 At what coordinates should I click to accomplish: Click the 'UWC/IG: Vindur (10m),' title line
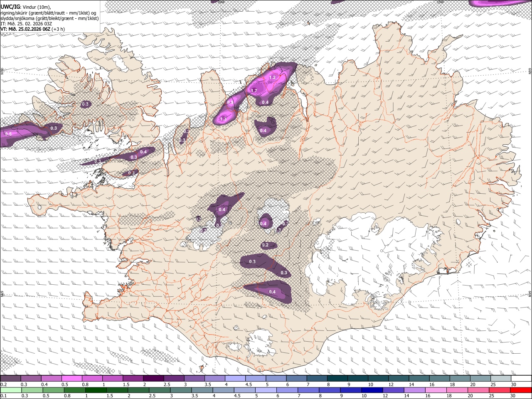point(25,7)
